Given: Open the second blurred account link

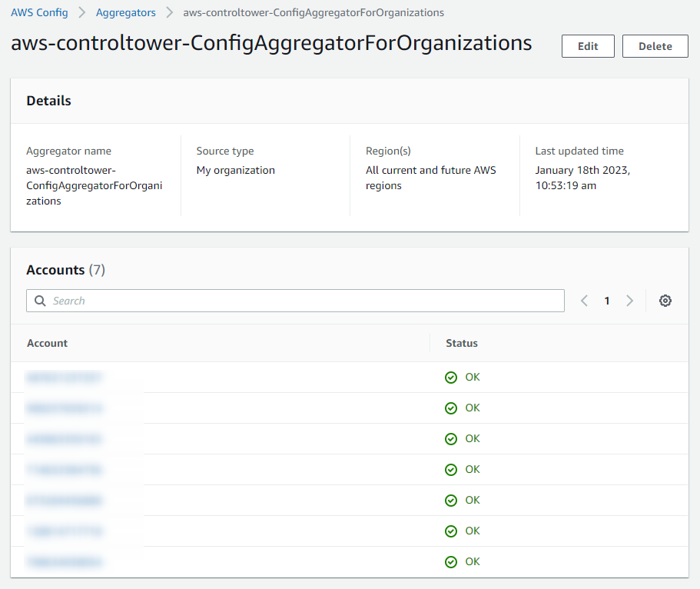Looking at the screenshot, I should (65, 408).
